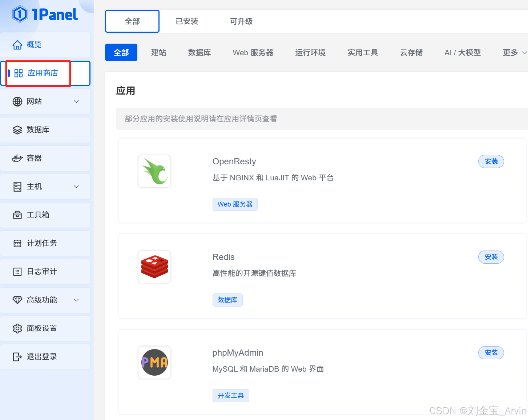Image resolution: width=528 pixels, height=420 pixels.
Task: Switch to the top 全部 tab
Action: [x=132, y=21]
